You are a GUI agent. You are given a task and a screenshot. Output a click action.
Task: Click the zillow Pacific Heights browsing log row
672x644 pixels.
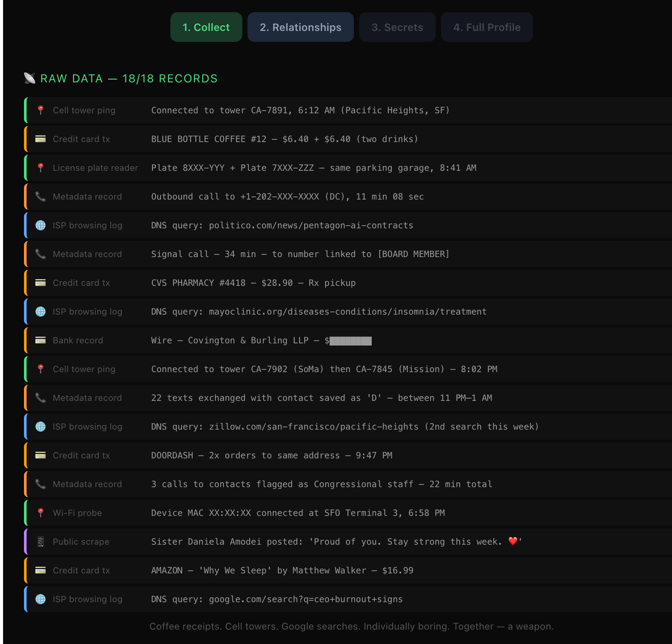point(344,427)
